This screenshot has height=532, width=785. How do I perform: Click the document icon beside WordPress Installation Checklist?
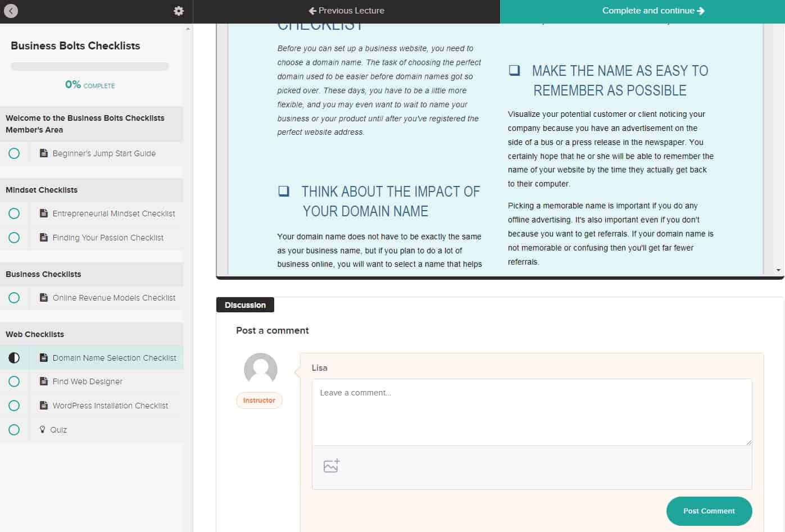click(43, 406)
